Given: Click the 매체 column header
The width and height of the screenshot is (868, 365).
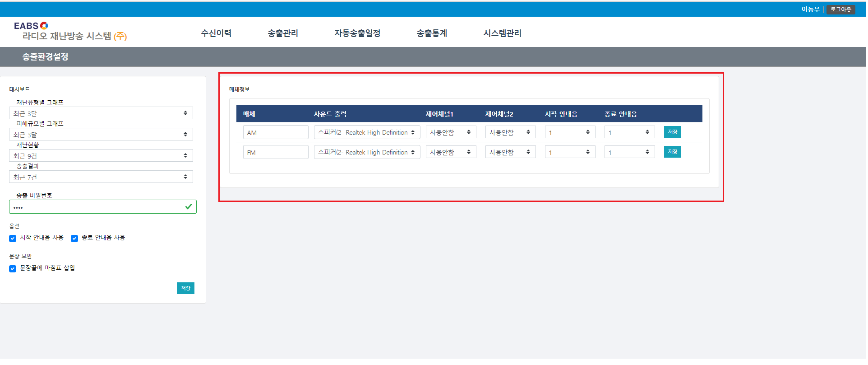Looking at the screenshot, I should (249, 114).
